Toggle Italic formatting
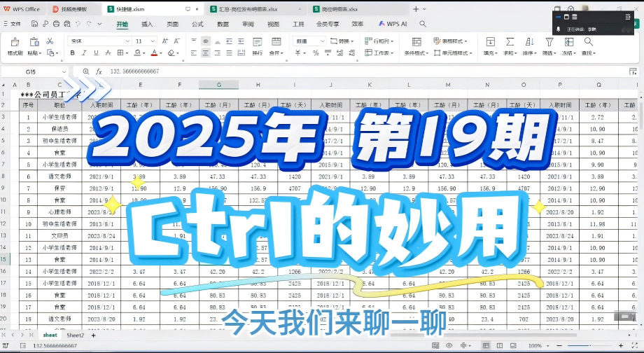Image resolution: width=644 pixels, height=353 pixels. click(84, 53)
